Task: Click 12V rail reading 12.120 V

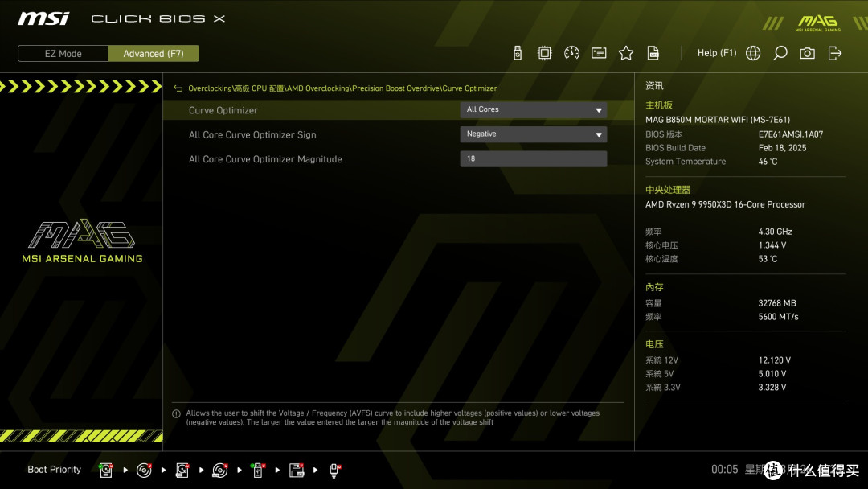Action: coord(775,360)
